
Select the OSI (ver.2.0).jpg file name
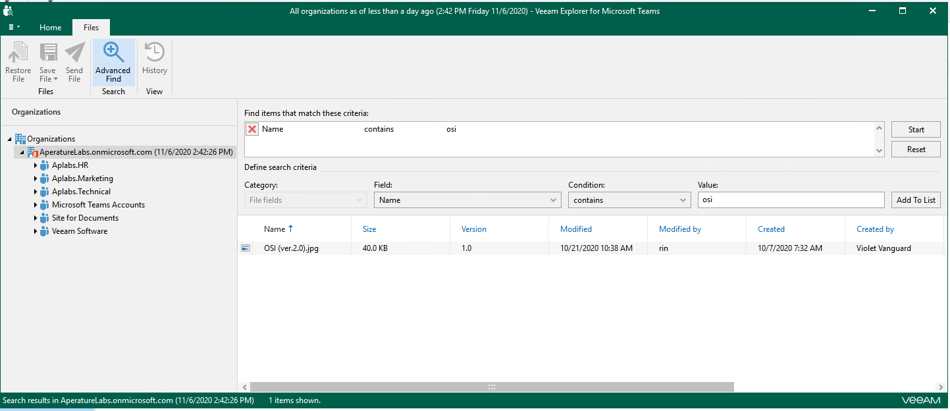291,248
